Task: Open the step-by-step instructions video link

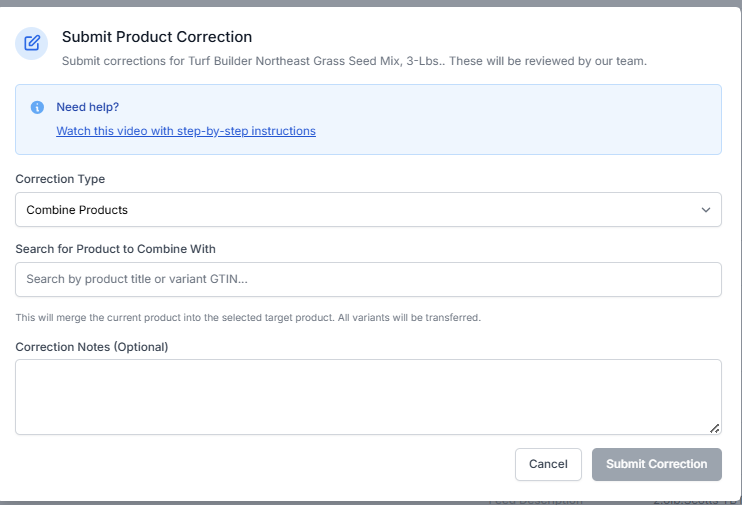Action: 186,131
